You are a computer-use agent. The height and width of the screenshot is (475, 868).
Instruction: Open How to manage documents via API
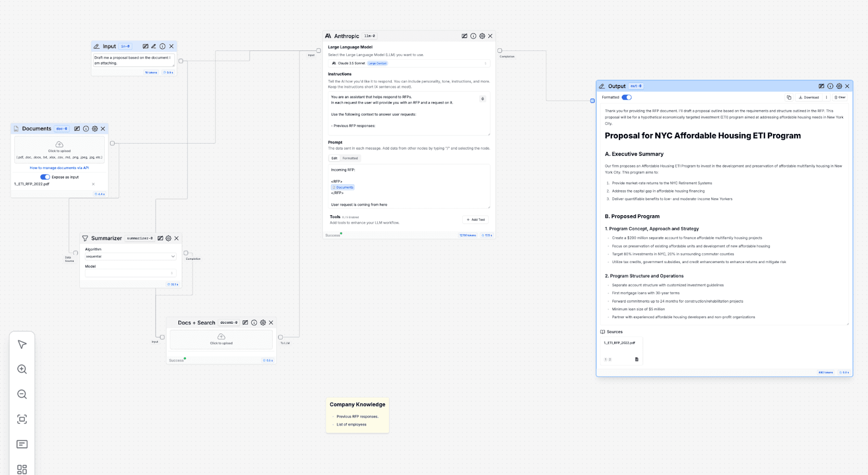tap(59, 168)
